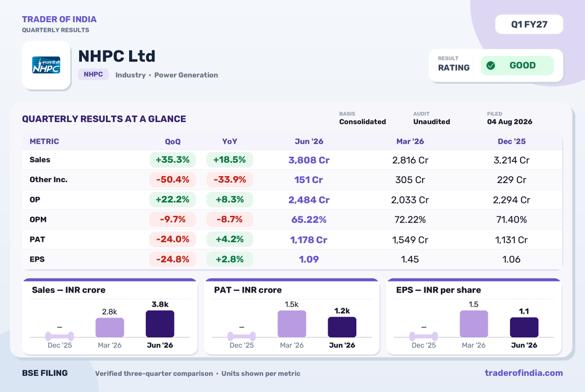Click the Jun '26 column header

coord(309,142)
